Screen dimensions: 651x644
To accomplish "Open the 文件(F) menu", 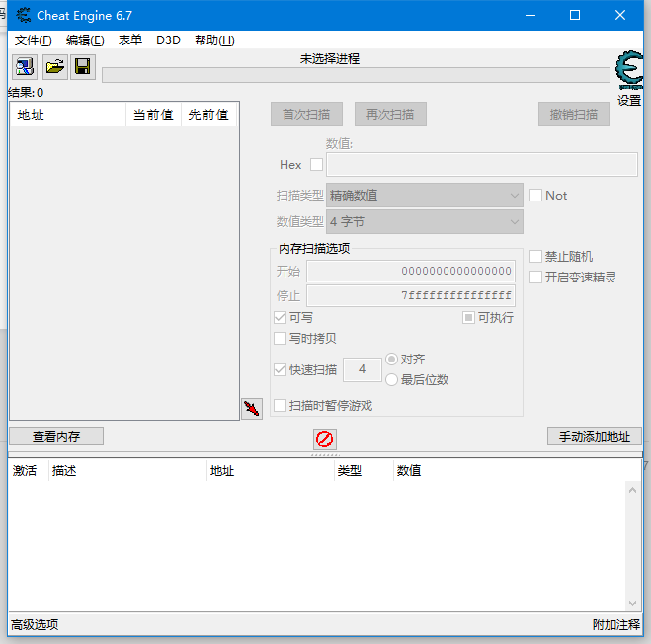I will pyautogui.click(x=34, y=40).
